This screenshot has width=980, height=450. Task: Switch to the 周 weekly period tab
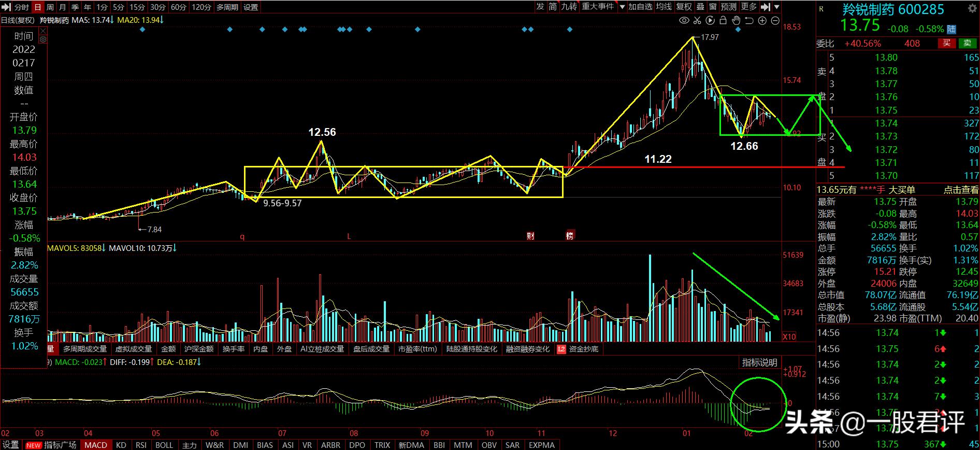tap(50, 7)
